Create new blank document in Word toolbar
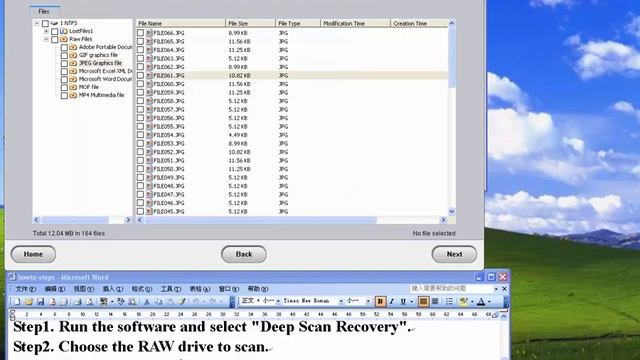Screen dimensions: 640x360 (x=17, y=302)
